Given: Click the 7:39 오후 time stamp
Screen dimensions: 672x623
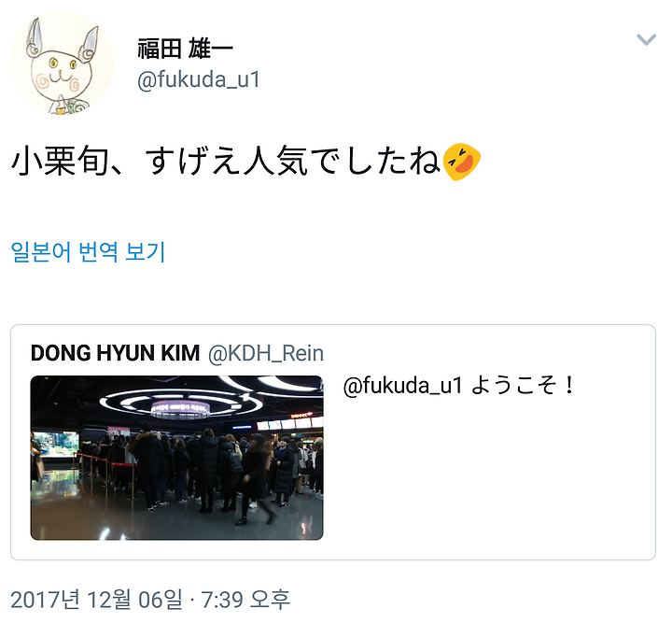Looking at the screenshot, I should pyautogui.click(x=245, y=600).
